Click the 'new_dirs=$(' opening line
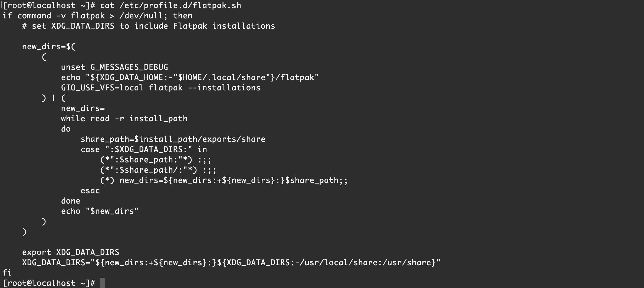Viewport: 644px width, 288px height. click(49, 47)
